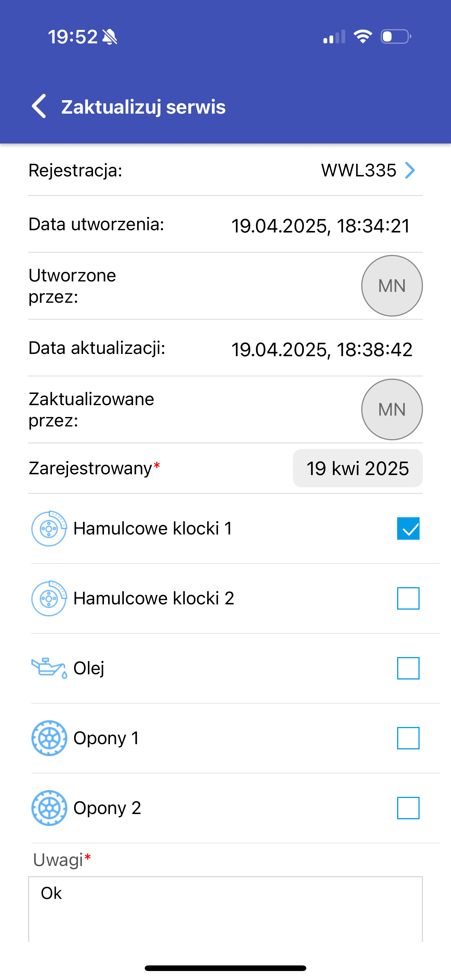Tap the WWL335 registration value

tap(359, 170)
